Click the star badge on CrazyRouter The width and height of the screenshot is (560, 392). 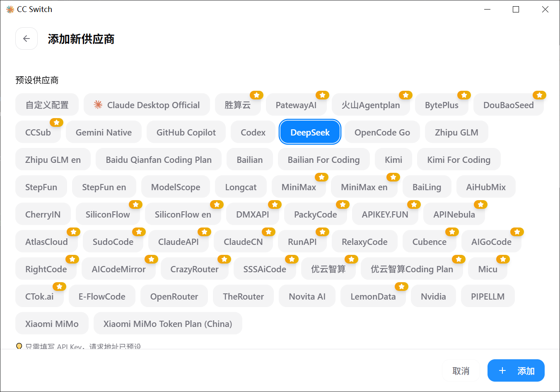coord(224,259)
